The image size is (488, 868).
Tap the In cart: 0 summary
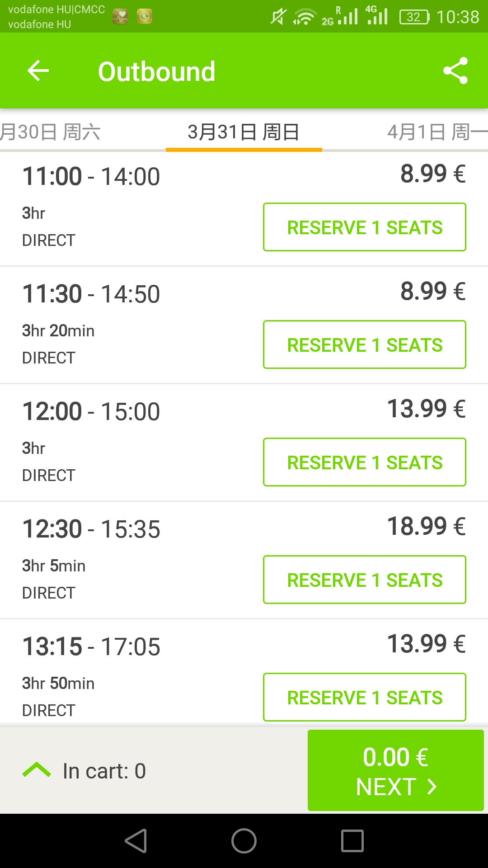coord(104,771)
